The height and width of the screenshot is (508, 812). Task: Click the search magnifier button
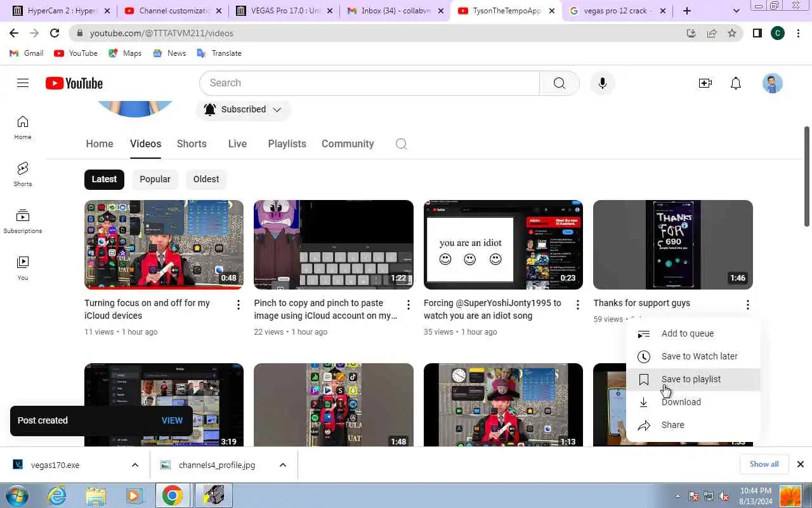coord(559,83)
